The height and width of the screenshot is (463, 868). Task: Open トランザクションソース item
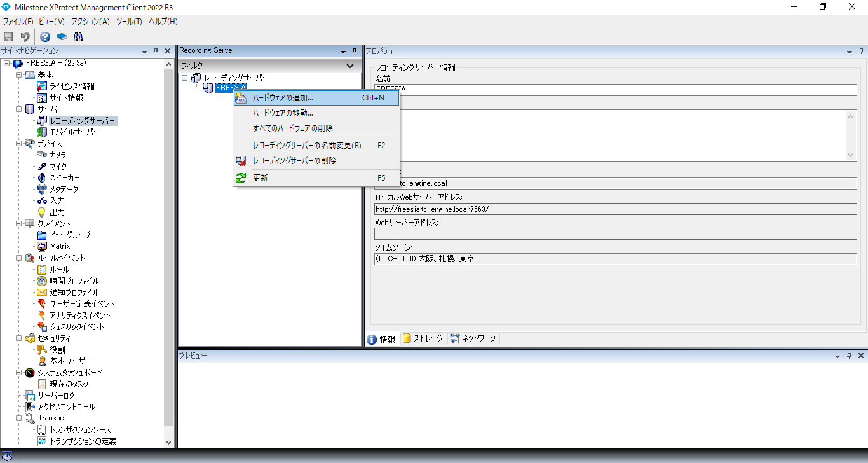pos(80,430)
